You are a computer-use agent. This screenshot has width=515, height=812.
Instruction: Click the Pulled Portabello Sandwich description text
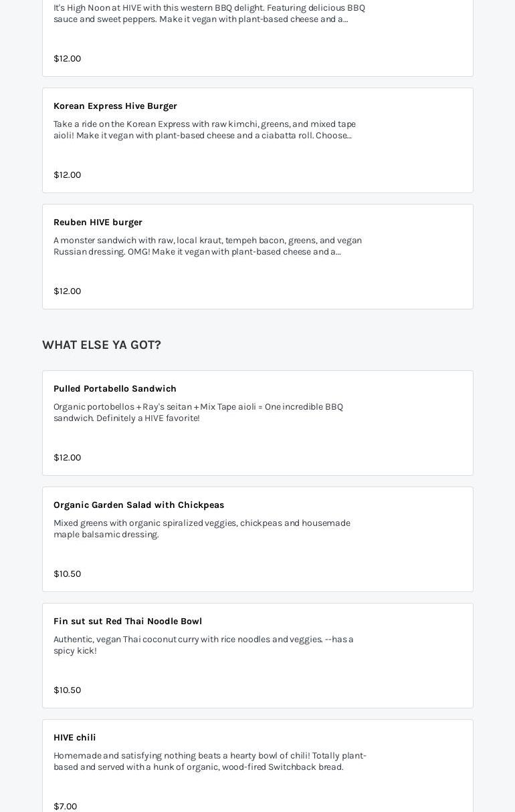pyautogui.click(x=198, y=412)
